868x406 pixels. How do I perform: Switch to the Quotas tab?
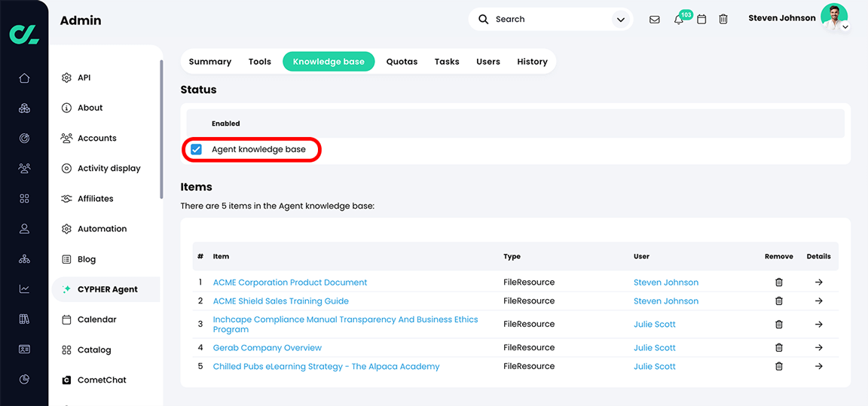pyautogui.click(x=402, y=62)
